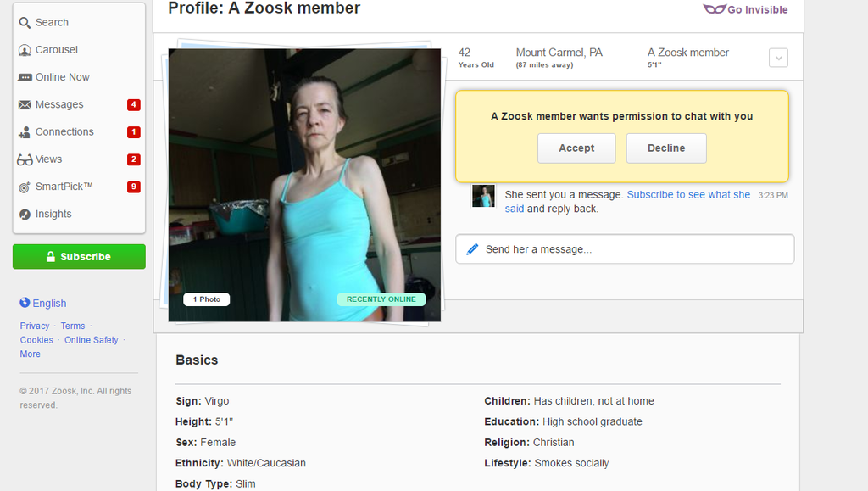Image resolution: width=868 pixels, height=491 pixels.
Task: Click the Views badge showing 2
Action: (x=133, y=159)
